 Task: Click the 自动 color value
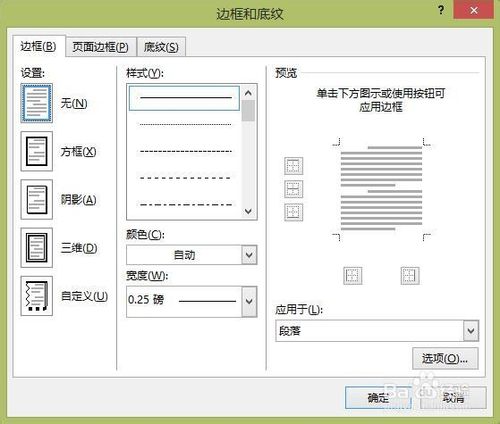tap(184, 255)
